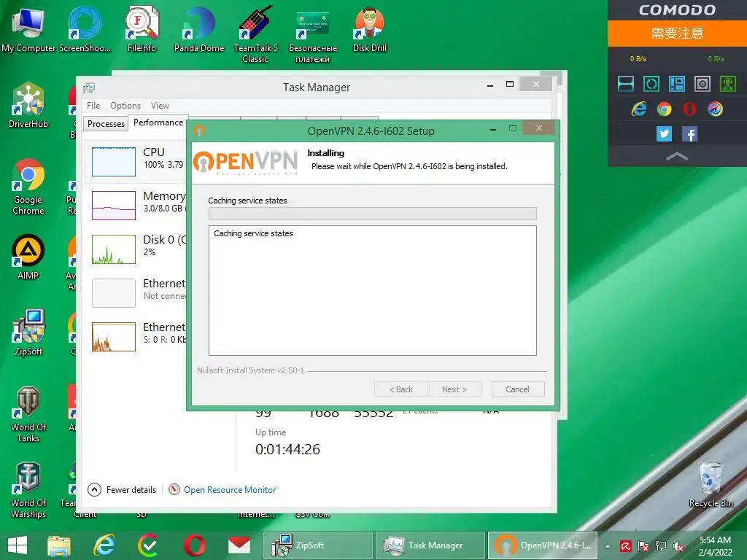Collapse the Comodo widget with the up chevron

(677, 156)
